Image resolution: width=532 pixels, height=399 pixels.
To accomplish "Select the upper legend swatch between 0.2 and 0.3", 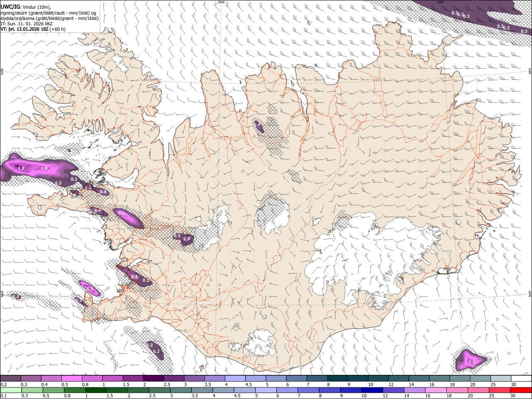I will tap(10, 379).
